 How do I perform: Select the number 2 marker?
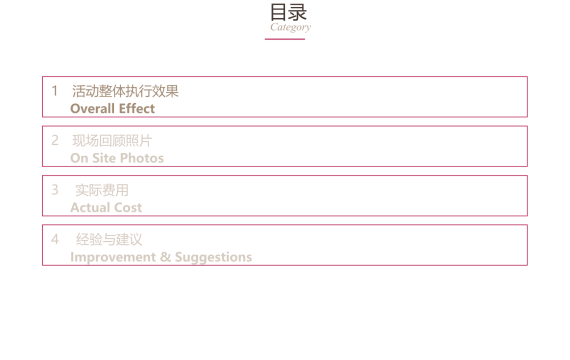55,140
